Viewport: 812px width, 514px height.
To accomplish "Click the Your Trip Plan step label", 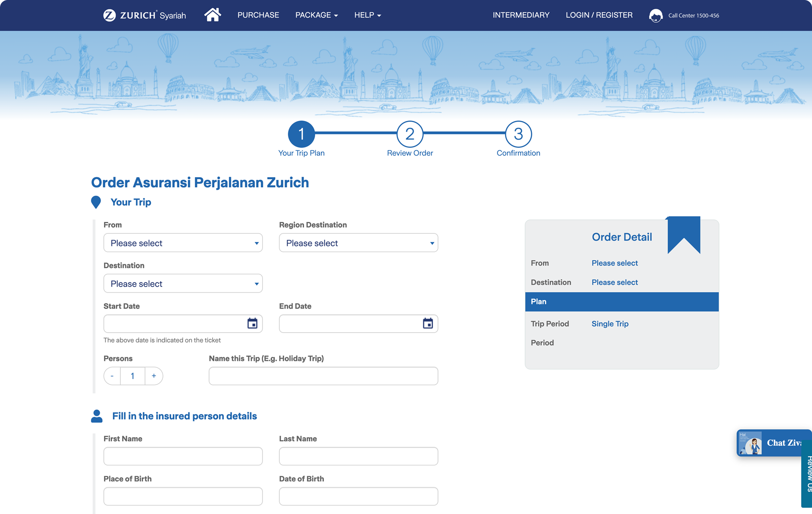I will point(302,153).
